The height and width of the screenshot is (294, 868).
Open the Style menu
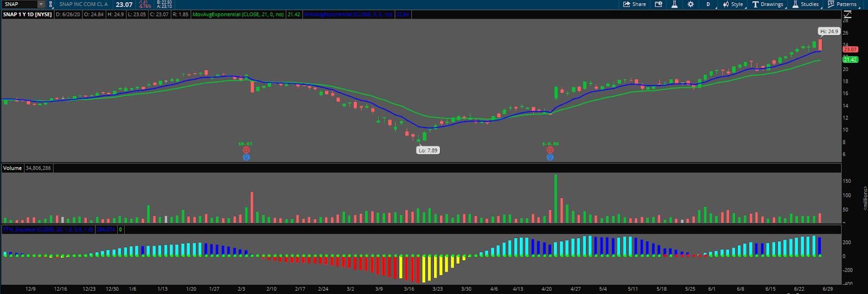tap(733, 4)
